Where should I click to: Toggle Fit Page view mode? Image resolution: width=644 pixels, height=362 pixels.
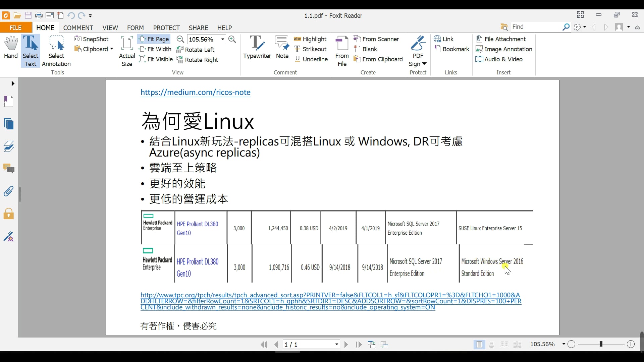pos(154,39)
